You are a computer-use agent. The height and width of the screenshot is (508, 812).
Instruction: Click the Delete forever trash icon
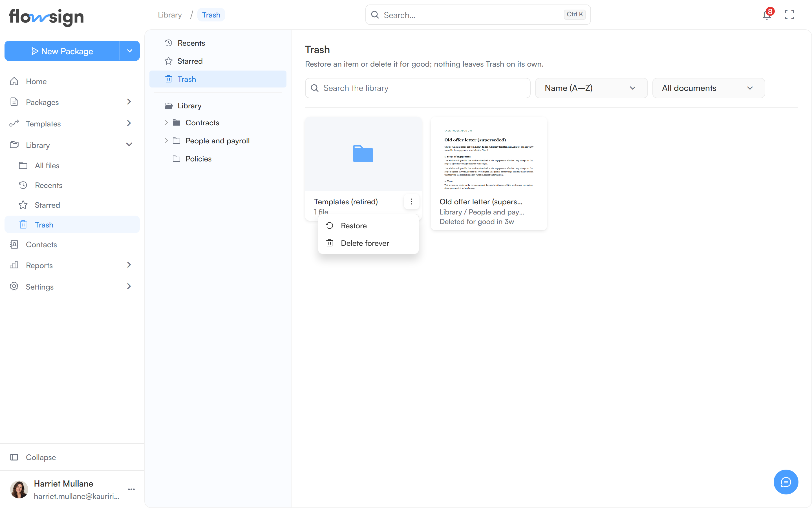(x=330, y=243)
